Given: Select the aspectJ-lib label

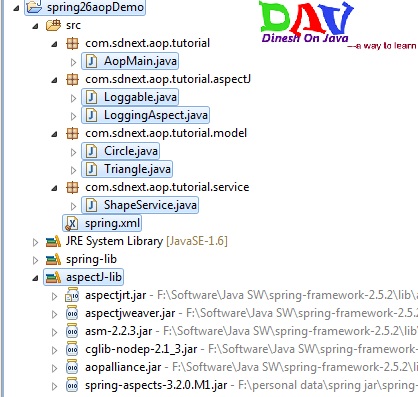Looking at the screenshot, I should (x=94, y=277).
